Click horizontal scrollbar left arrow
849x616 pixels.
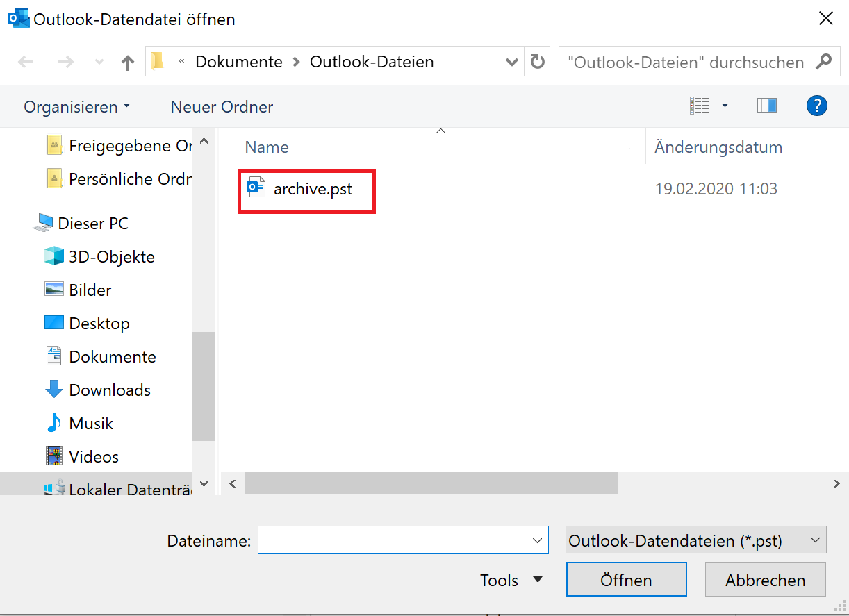[x=233, y=483]
